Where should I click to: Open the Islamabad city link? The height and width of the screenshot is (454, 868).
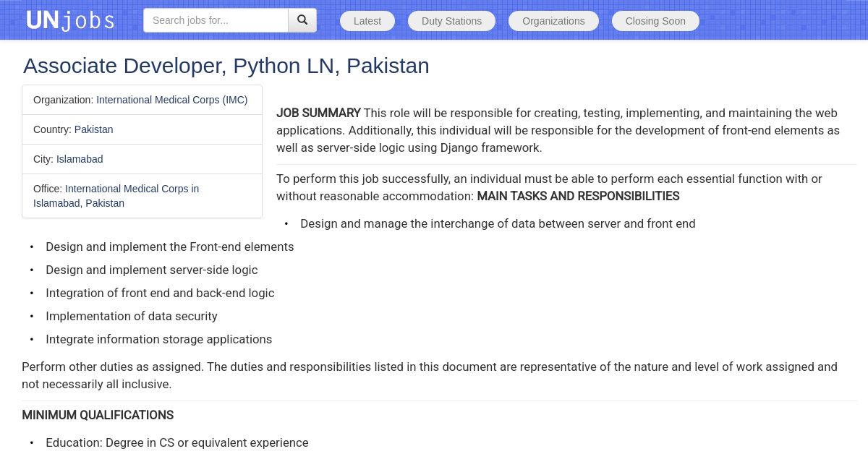80,159
